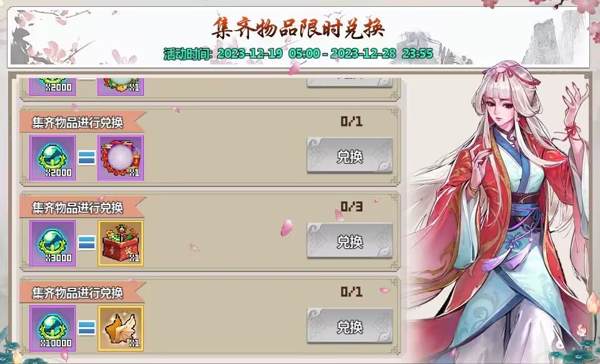Tap the x2000 orb beside the red bead wreath

[53, 158]
